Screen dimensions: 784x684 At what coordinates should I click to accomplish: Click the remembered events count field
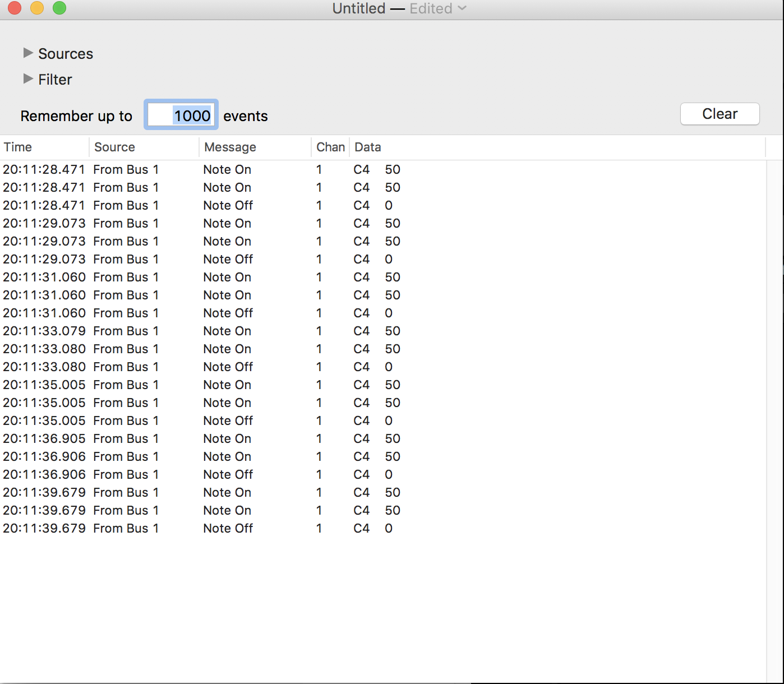click(x=181, y=115)
